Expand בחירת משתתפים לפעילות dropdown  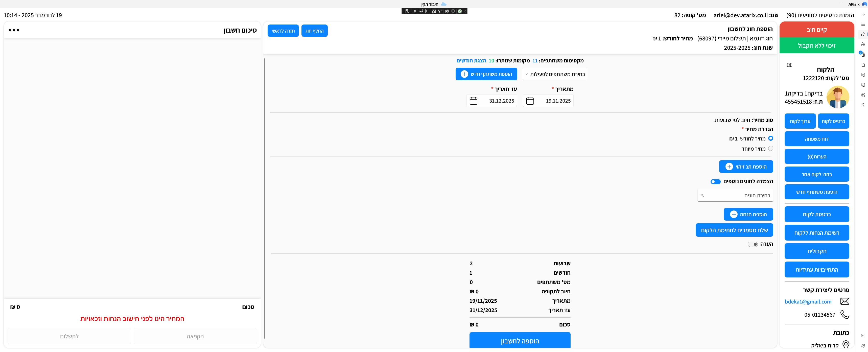coord(555,74)
